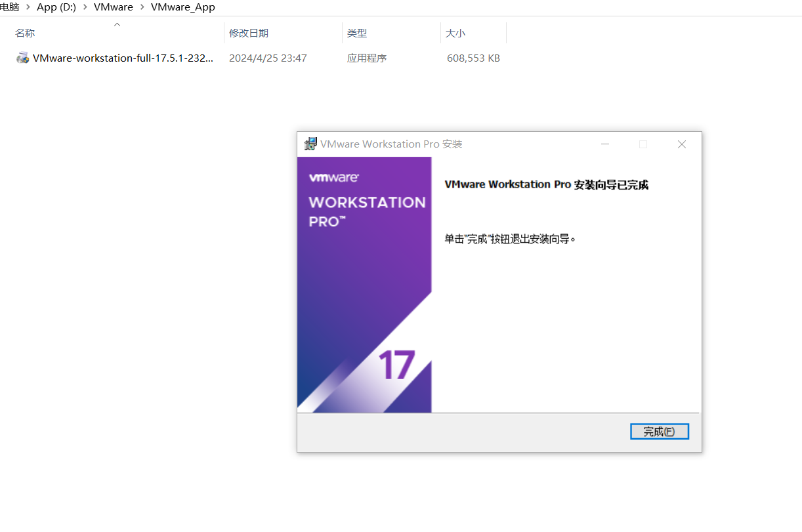
Task: Expand chevron after App (D:) breadcrumb
Action: point(85,7)
